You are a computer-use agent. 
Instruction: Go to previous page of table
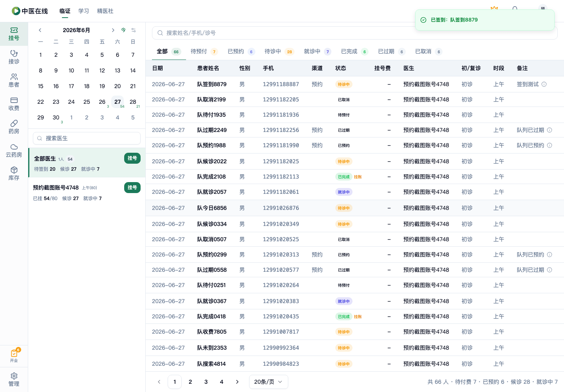[159, 382]
